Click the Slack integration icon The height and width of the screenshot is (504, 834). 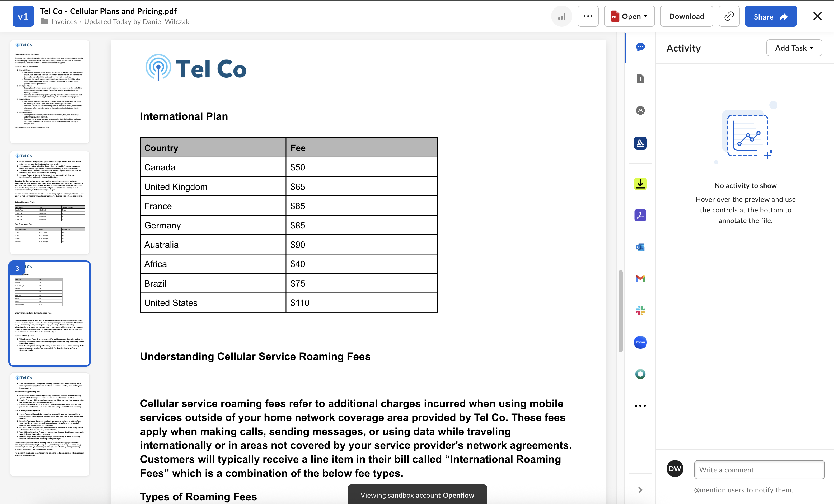pyautogui.click(x=640, y=310)
